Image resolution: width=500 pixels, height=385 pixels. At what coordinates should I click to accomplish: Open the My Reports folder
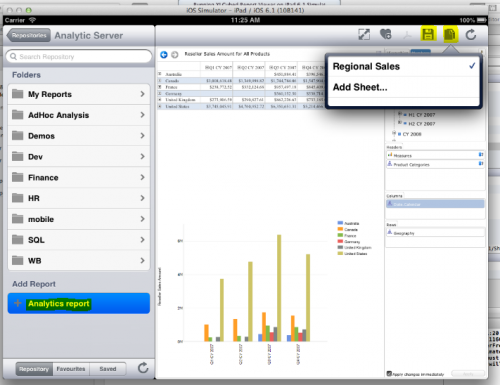pos(79,94)
